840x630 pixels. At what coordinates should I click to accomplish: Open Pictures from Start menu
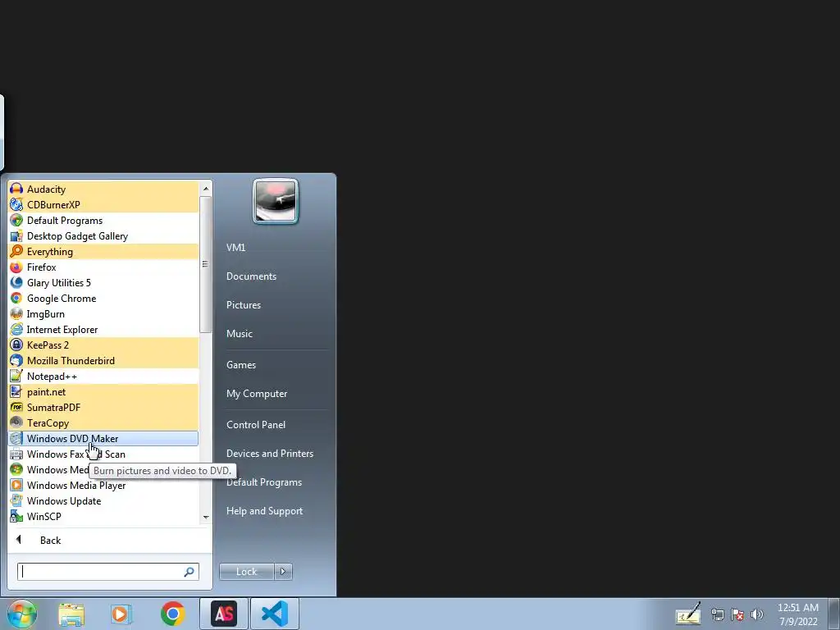243,305
